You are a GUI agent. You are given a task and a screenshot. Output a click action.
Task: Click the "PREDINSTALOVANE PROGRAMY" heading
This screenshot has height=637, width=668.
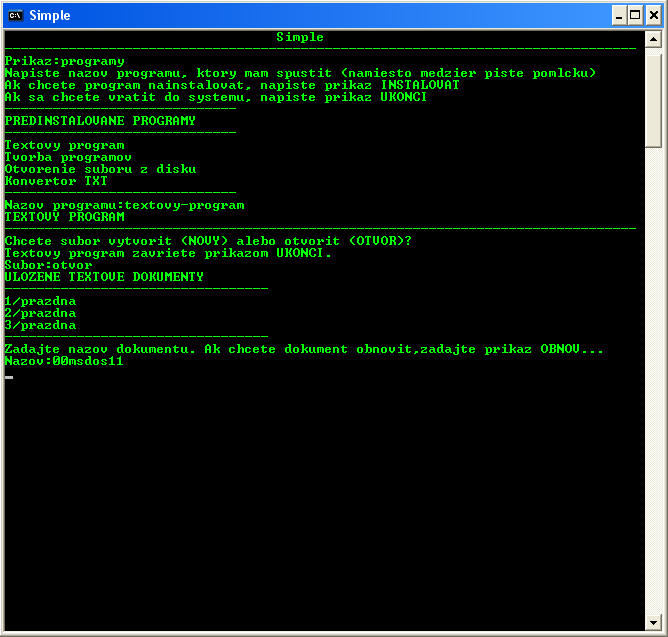point(100,121)
